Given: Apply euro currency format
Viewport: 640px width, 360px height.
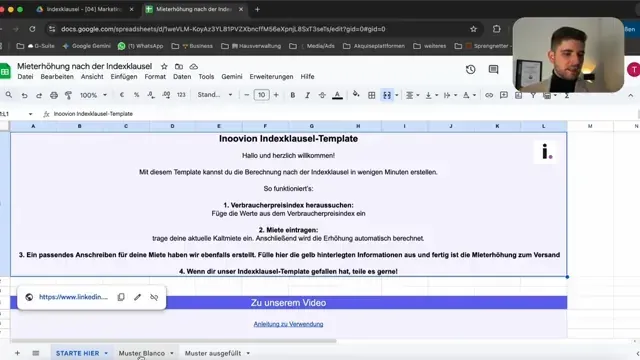Looking at the screenshot, I should 122,95.
